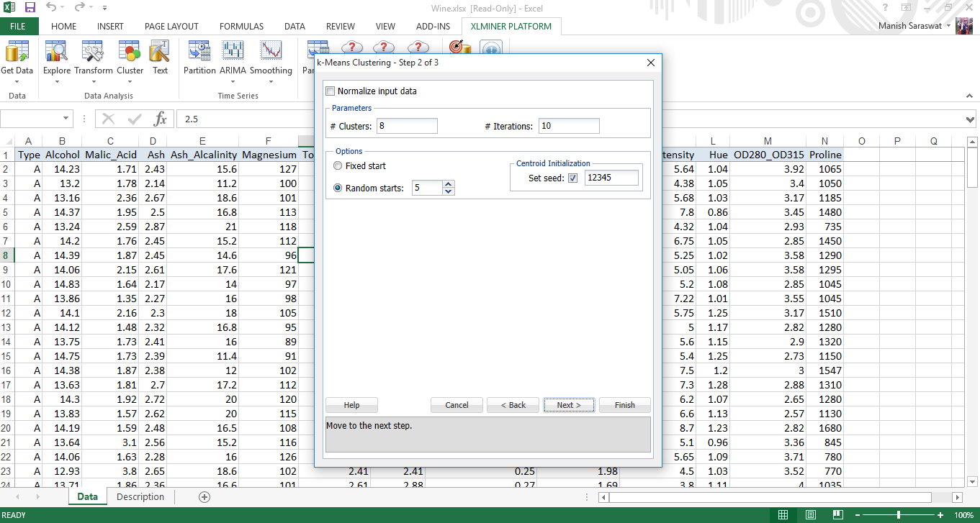Click the # Clusters input field

[406, 127]
